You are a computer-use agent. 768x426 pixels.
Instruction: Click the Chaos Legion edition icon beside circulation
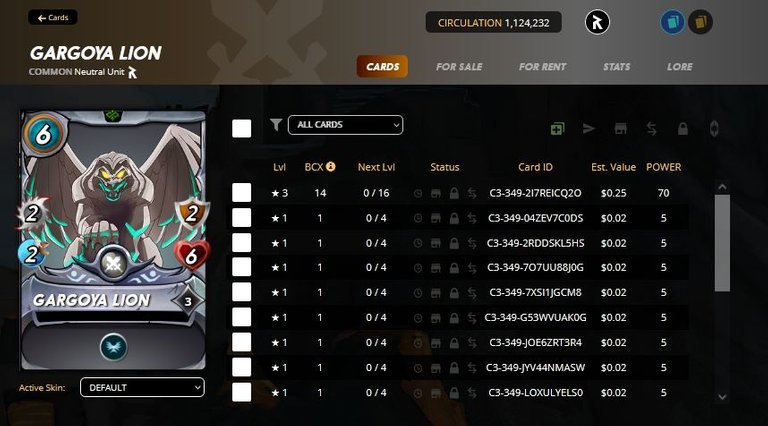click(x=598, y=23)
